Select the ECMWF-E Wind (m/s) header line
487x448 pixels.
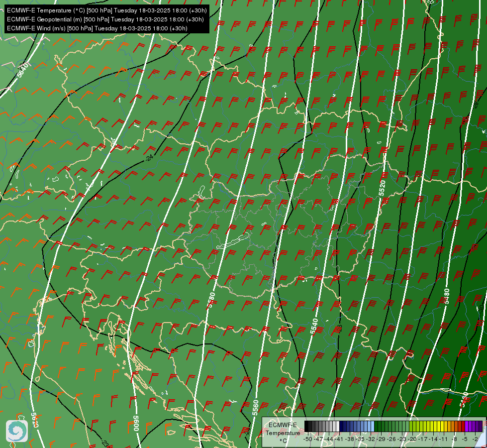tap(97, 28)
